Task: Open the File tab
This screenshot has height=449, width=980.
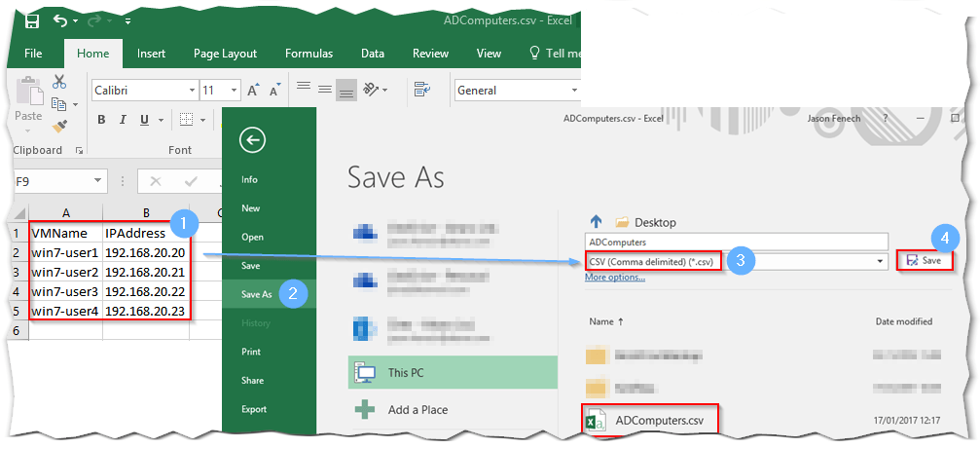Action: tap(33, 54)
